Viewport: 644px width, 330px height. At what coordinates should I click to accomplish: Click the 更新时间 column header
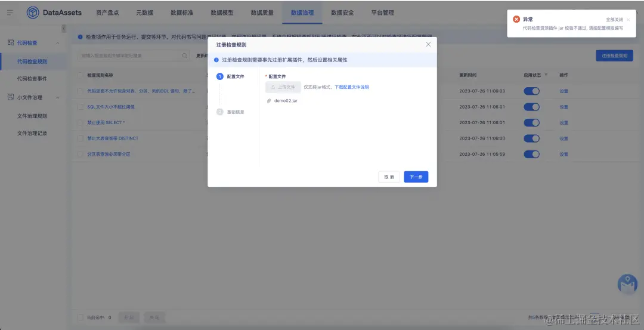click(x=468, y=75)
